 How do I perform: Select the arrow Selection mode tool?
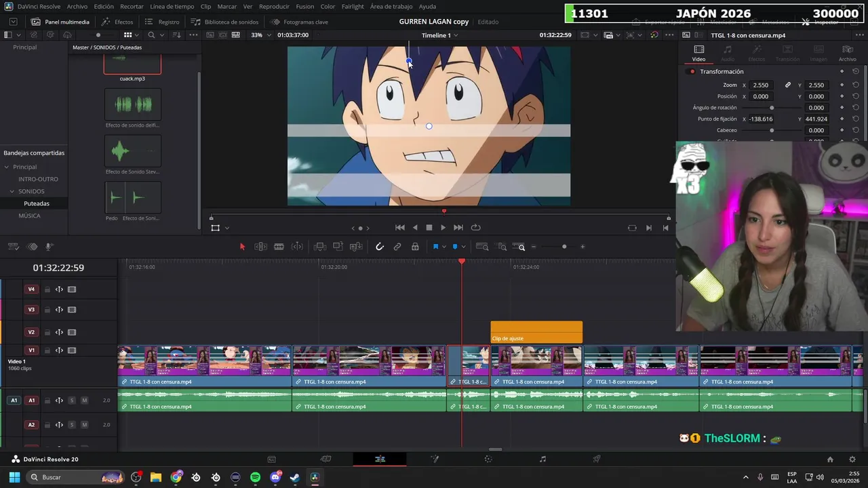[x=242, y=247]
